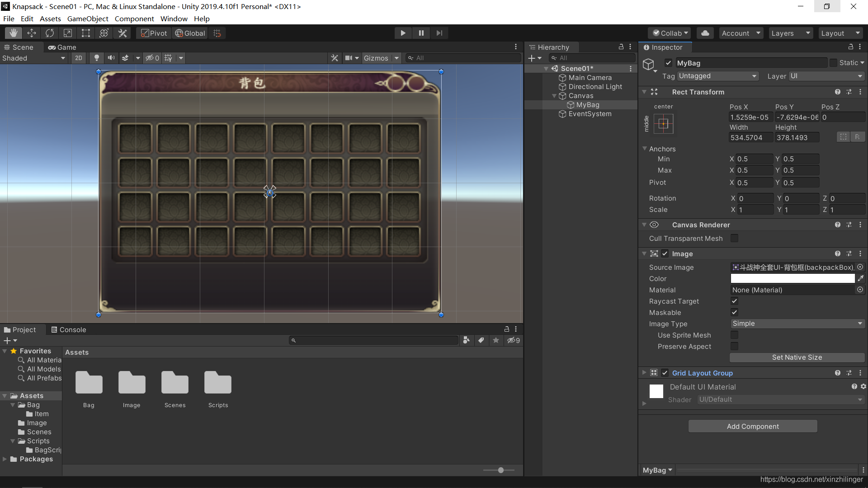868x488 pixels.
Task: Select the Move tool
Action: point(32,33)
